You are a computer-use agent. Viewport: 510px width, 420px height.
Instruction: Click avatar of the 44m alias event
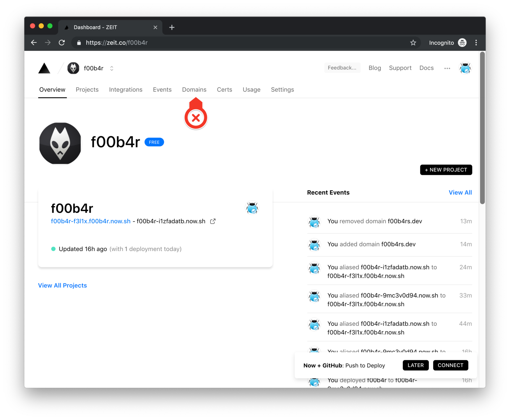pyautogui.click(x=314, y=324)
